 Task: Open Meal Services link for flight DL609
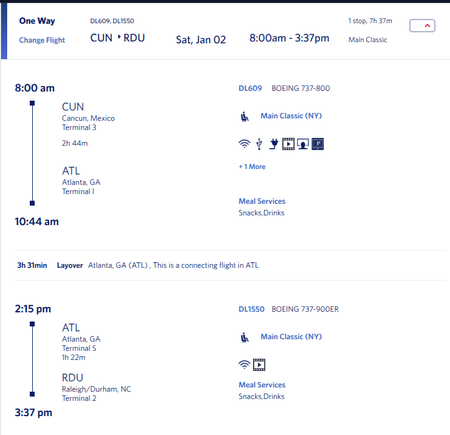coord(262,201)
